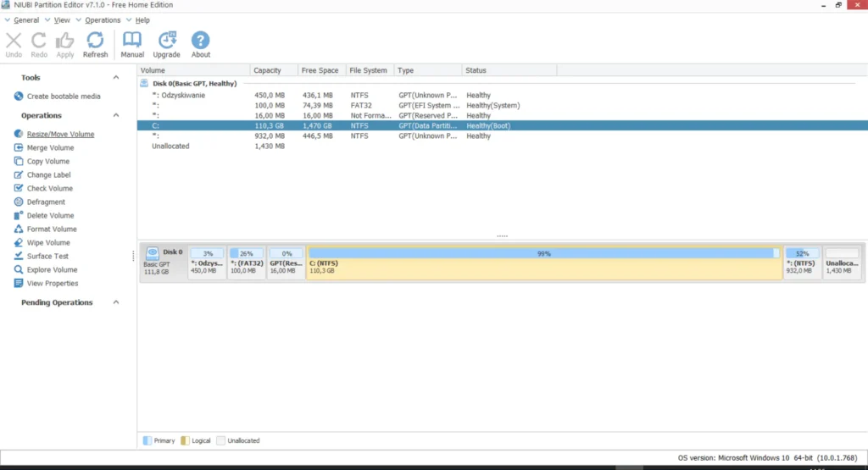Select the FAT32 100,0 MB partition block
This screenshot has height=470, width=868.
click(x=247, y=262)
